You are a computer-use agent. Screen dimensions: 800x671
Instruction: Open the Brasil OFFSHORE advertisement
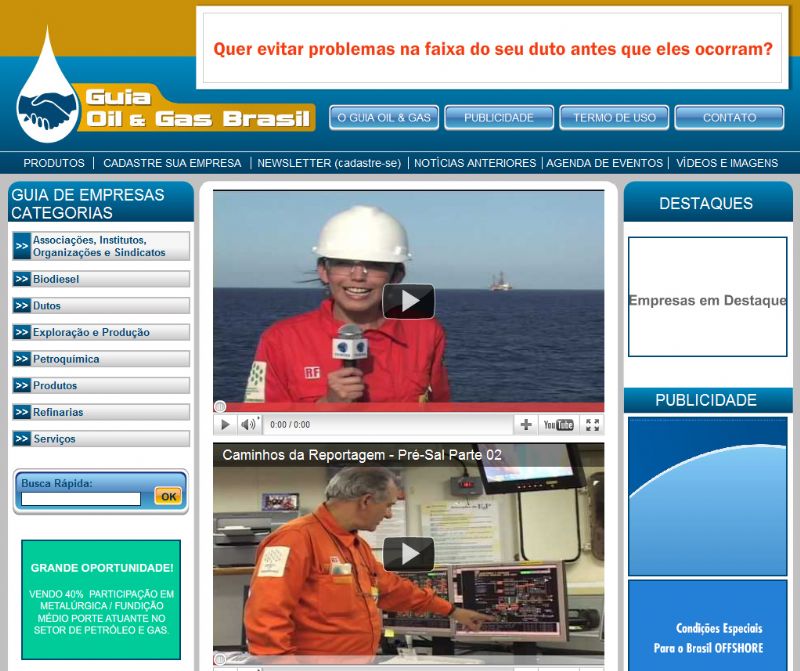(x=708, y=625)
